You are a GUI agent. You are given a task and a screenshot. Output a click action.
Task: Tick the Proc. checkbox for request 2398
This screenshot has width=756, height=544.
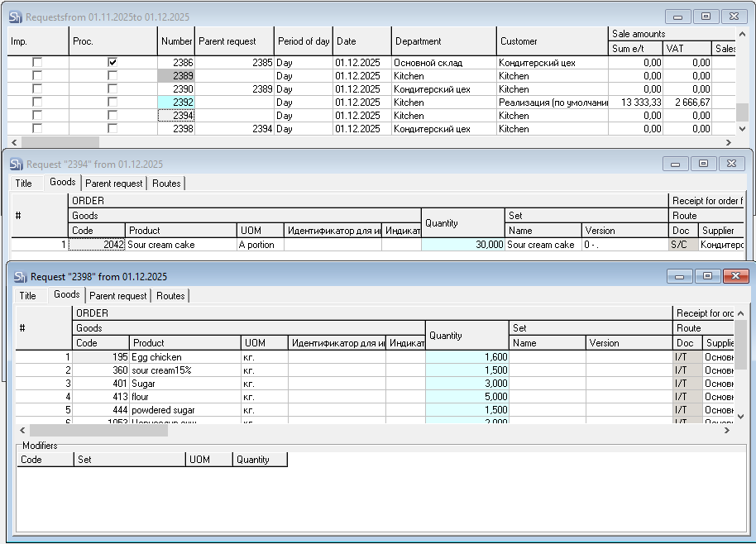pos(112,129)
